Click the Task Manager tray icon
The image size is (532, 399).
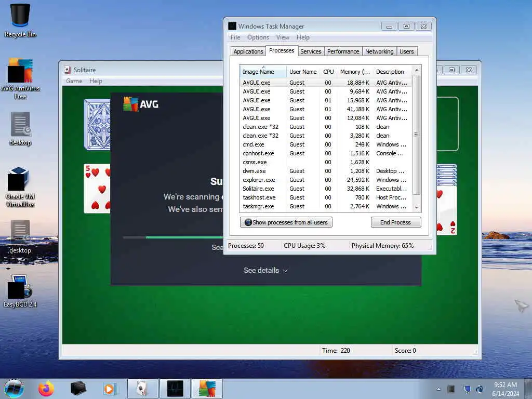[451, 389]
